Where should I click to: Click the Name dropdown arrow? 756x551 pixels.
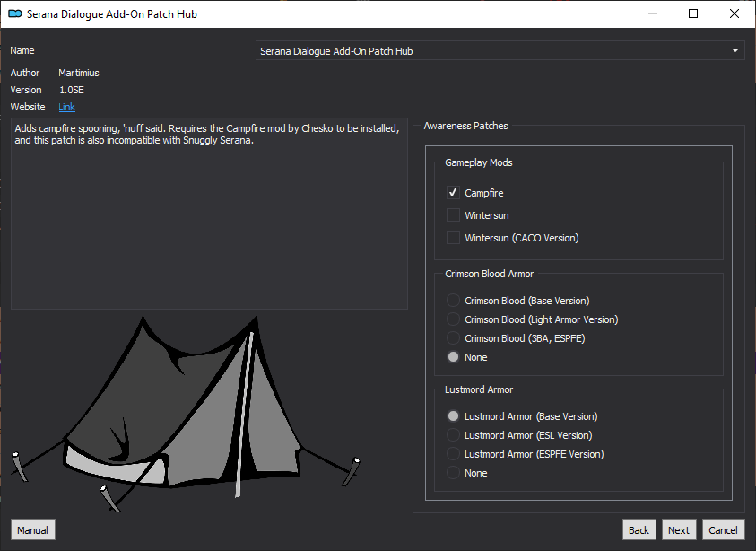735,50
